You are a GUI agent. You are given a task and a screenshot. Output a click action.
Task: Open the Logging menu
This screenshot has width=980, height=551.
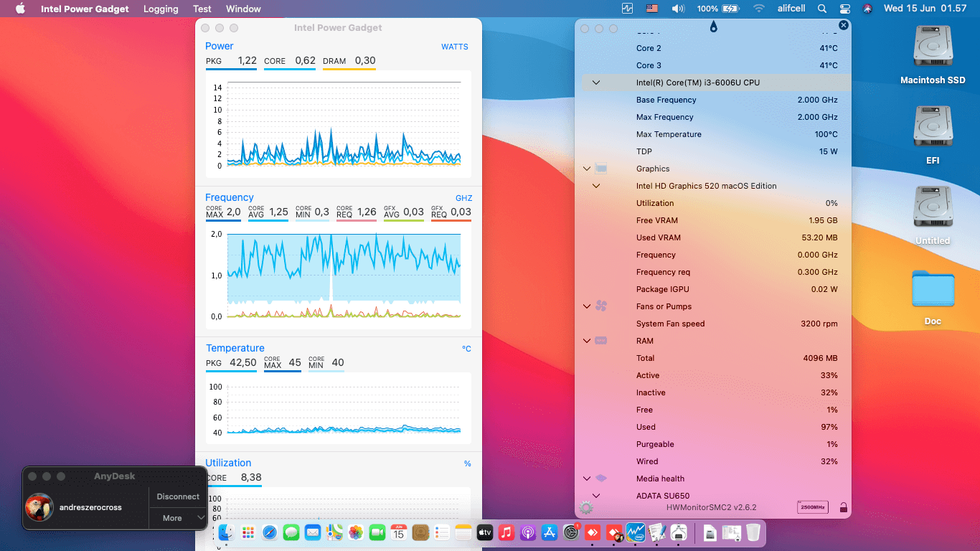pos(161,9)
